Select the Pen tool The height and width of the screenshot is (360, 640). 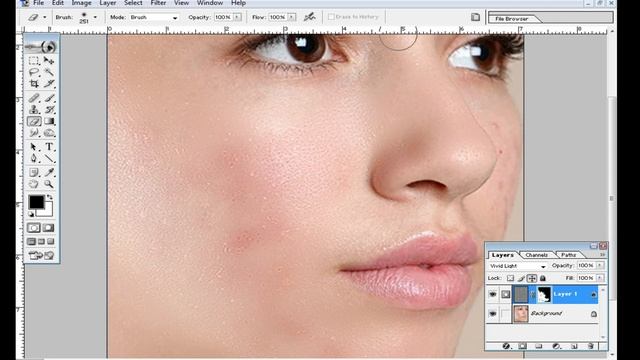pos(34,158)
